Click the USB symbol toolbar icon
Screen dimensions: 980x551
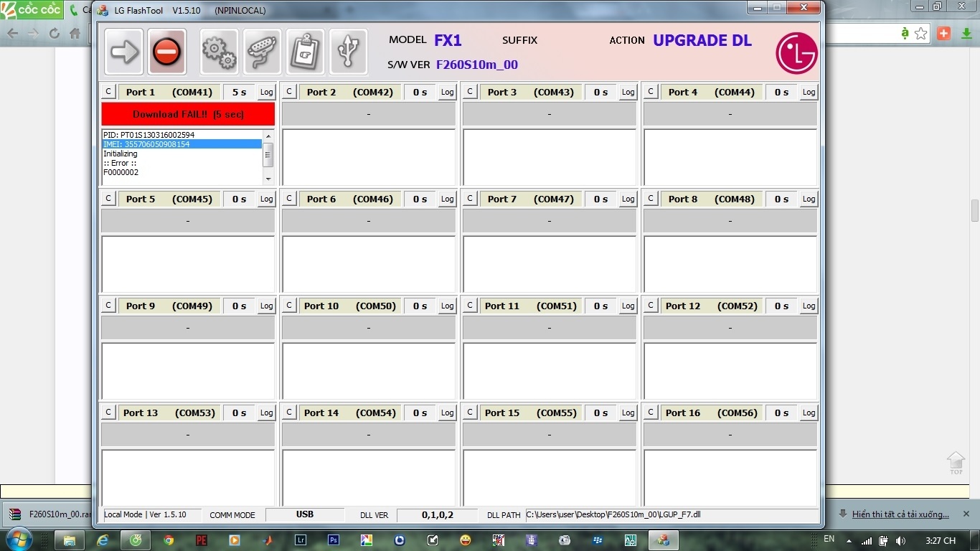[x=349, y=52]
